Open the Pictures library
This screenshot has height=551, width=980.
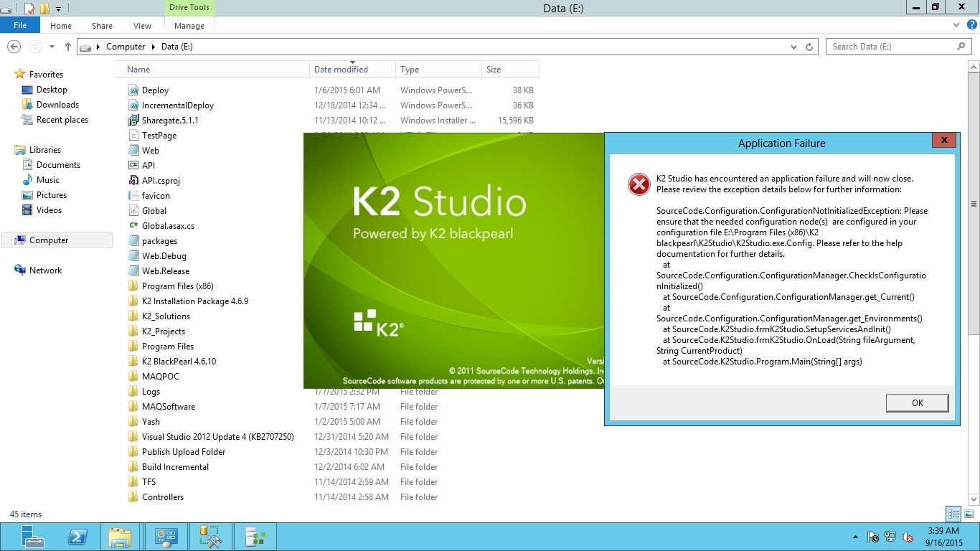tap(52, 195)
